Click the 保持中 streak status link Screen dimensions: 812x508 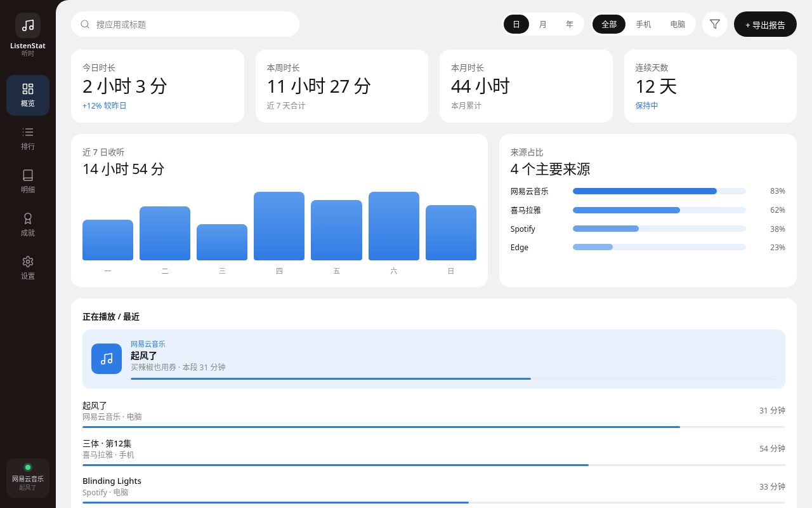coord(647,105)
